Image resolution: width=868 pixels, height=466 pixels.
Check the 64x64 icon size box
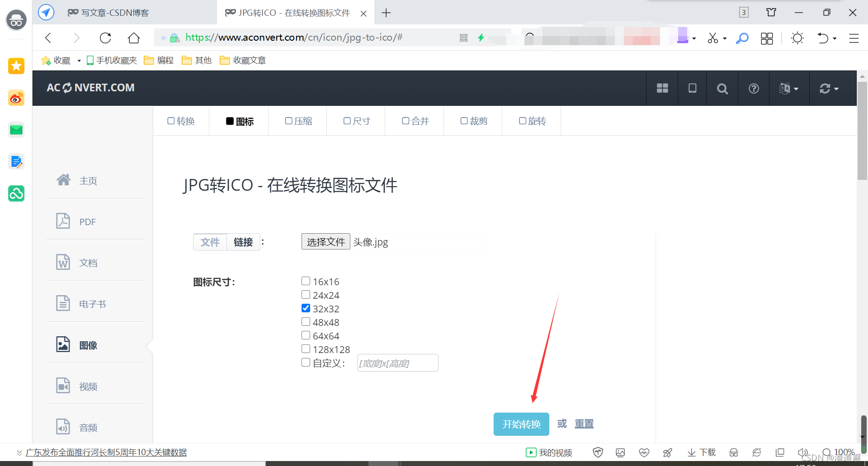pyautogui.click(x=306, y=335)
